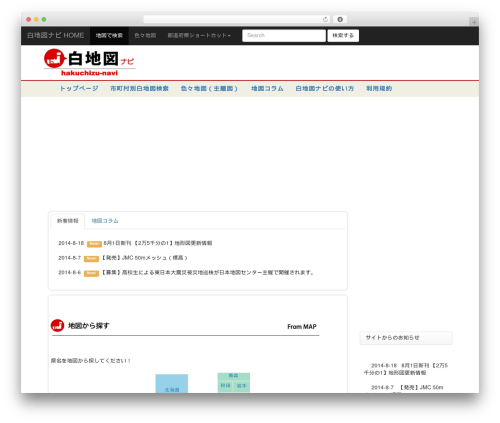Open 利用規約 menu item
The width and height of the screenshot is (500, 423).
[x=379, y=88]
